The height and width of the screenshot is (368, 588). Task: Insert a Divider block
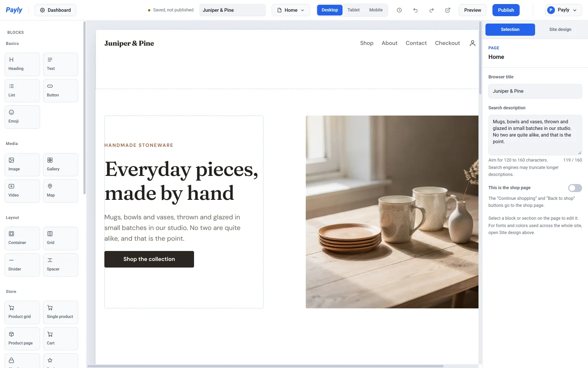(x=22, y=265)
